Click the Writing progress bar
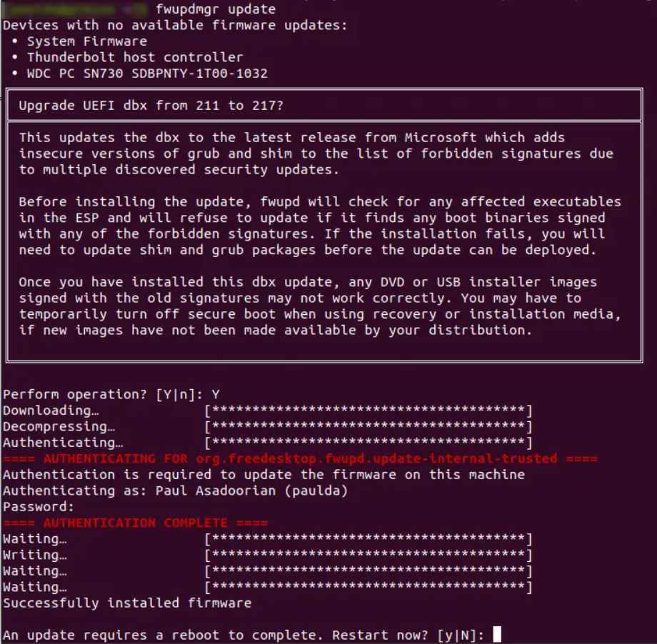The width and height of the screenshot is (657, 644). coord(368,555)
